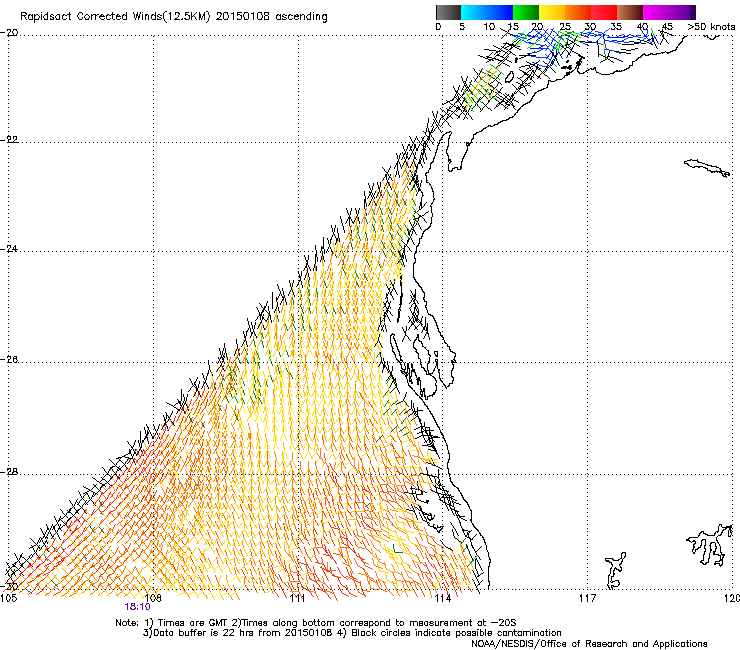740x650 pixels.
Task: Click the latitude label -22
Action: coord(9,140)
